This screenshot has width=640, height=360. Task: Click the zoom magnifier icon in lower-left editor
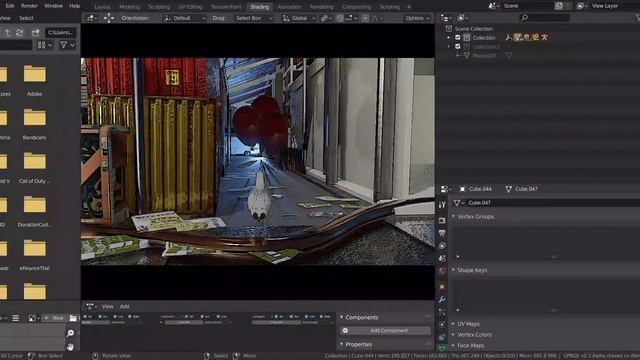(70, 333)
